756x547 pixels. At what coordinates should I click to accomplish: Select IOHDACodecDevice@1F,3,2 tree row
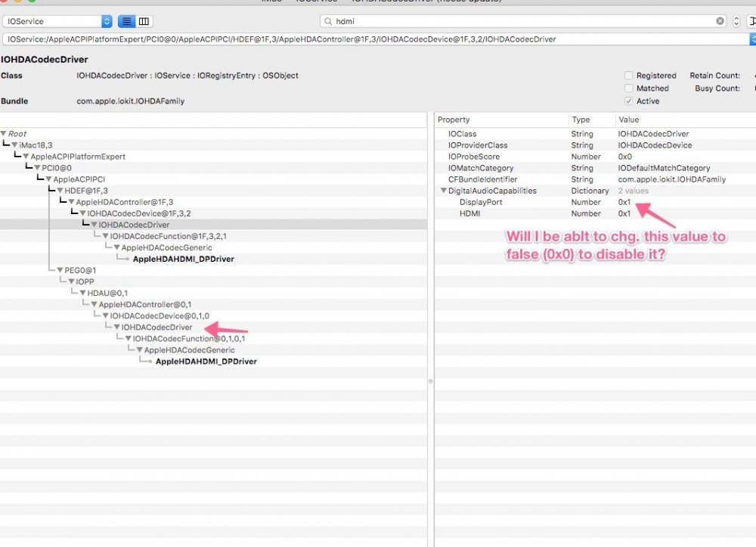[x=139, y=213]
